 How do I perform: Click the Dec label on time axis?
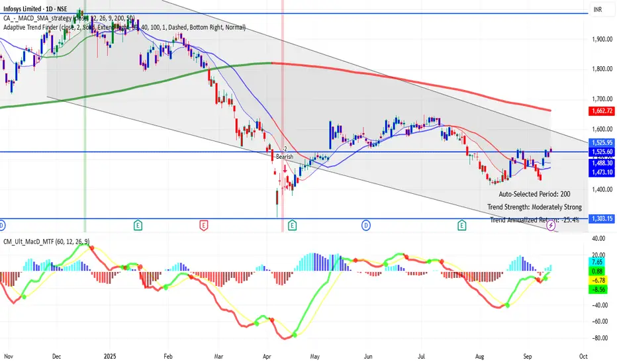click(x=57, y=357)
